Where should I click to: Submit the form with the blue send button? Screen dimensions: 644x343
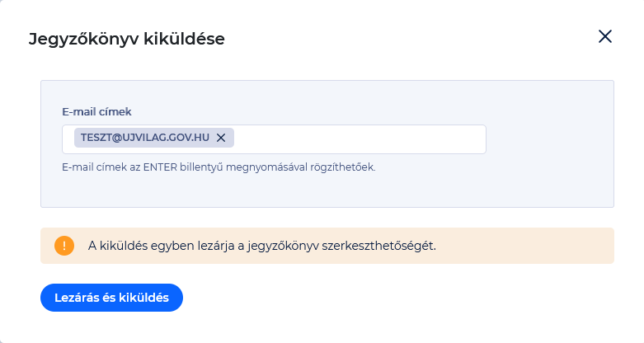pos(111,298)
